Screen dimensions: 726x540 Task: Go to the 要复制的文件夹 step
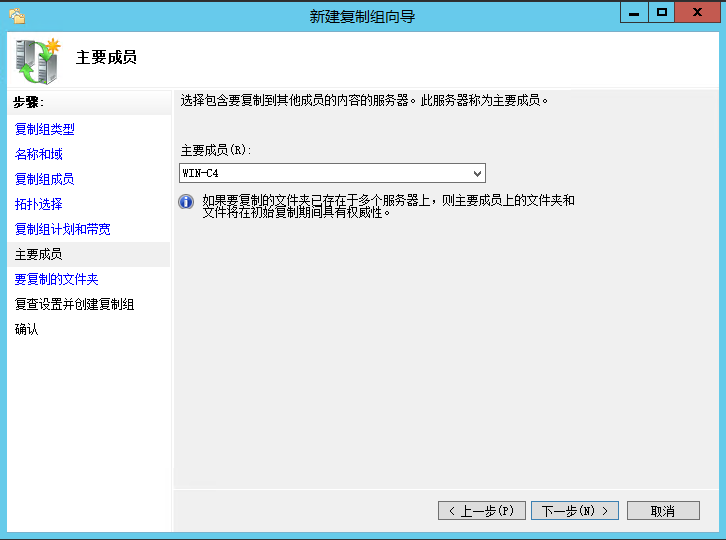click(x=56, y=279)
